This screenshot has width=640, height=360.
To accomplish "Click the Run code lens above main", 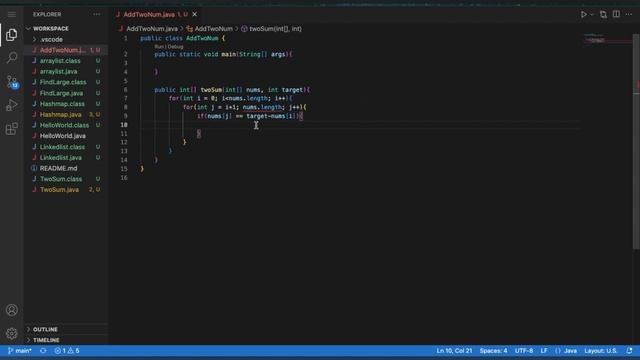I will pyautogui.click(x=158, y=47).
